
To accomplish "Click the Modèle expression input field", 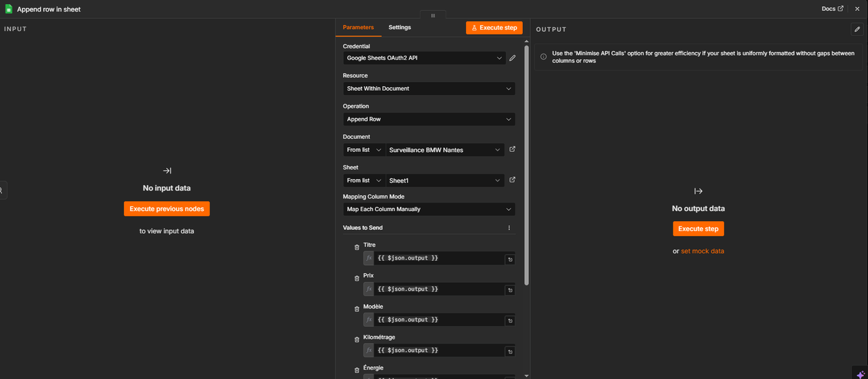I will [x=439, y=319].
